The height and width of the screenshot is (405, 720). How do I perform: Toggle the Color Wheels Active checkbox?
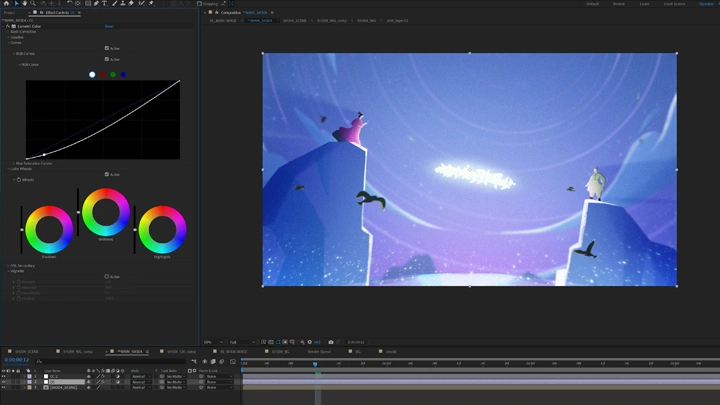point(107,174)
